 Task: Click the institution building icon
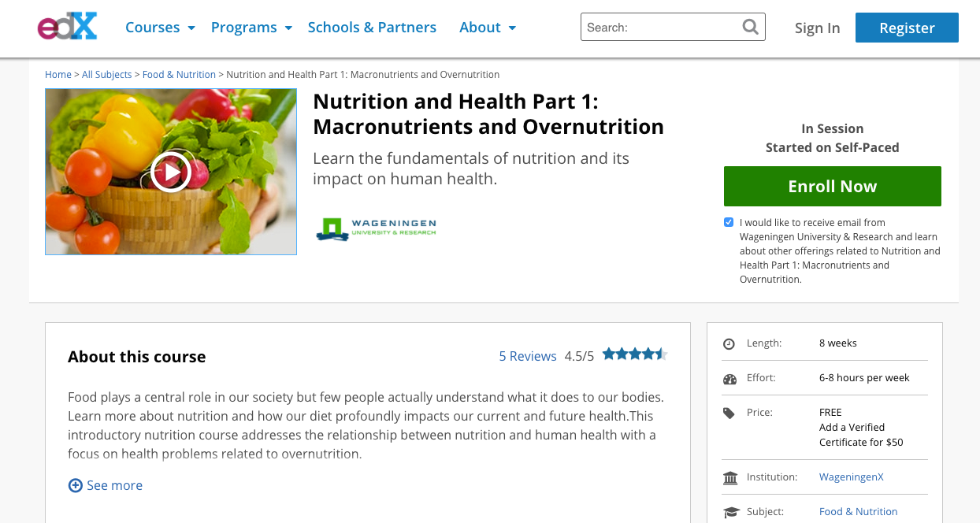click(x=729, y=478)
